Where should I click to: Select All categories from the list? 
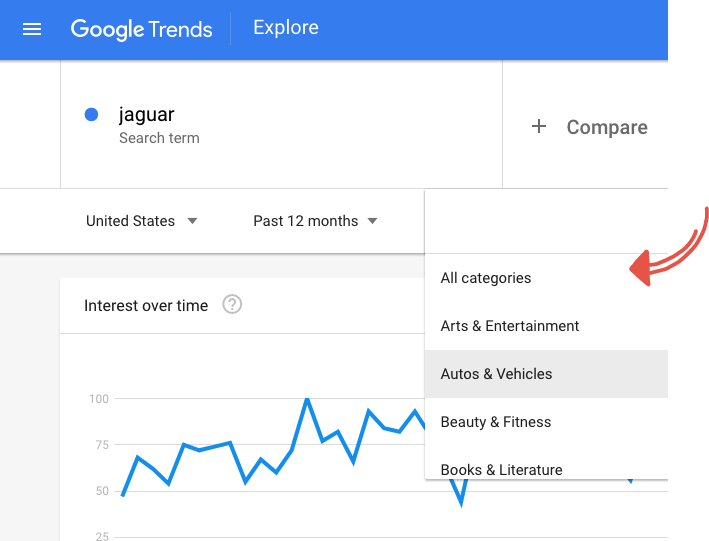(486, 278)
